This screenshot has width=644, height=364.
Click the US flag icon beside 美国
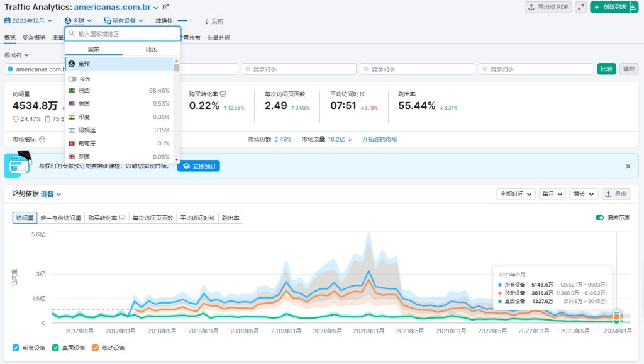pyautogui.click(x=72, y=104)
